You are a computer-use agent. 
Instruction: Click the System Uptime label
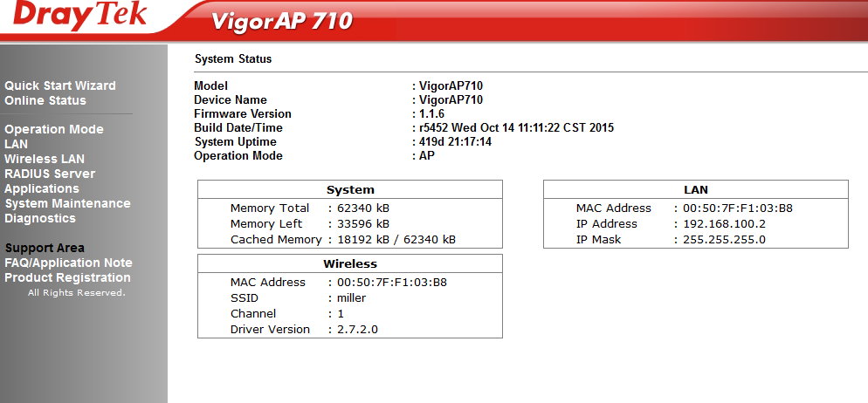(235, 142)
